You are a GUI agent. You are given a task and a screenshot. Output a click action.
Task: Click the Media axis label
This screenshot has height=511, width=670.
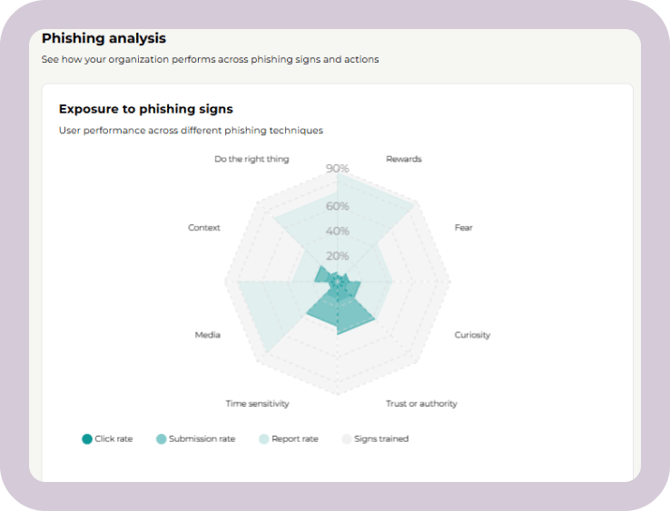(207, 335)
